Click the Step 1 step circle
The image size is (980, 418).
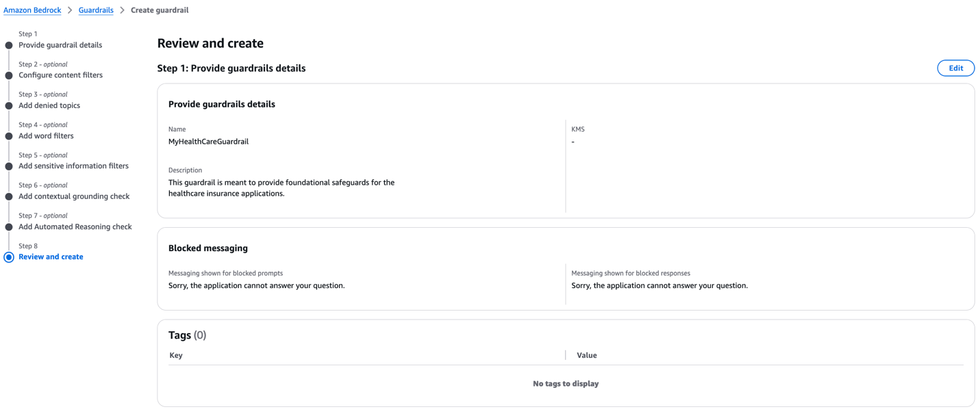pyautogui.click(x=9, y=44)
